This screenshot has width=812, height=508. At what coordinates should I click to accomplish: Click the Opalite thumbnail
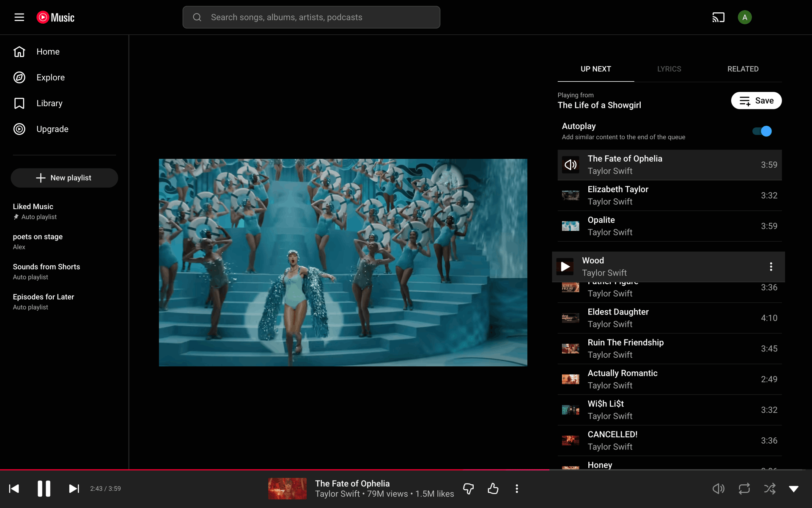(571, 226)
